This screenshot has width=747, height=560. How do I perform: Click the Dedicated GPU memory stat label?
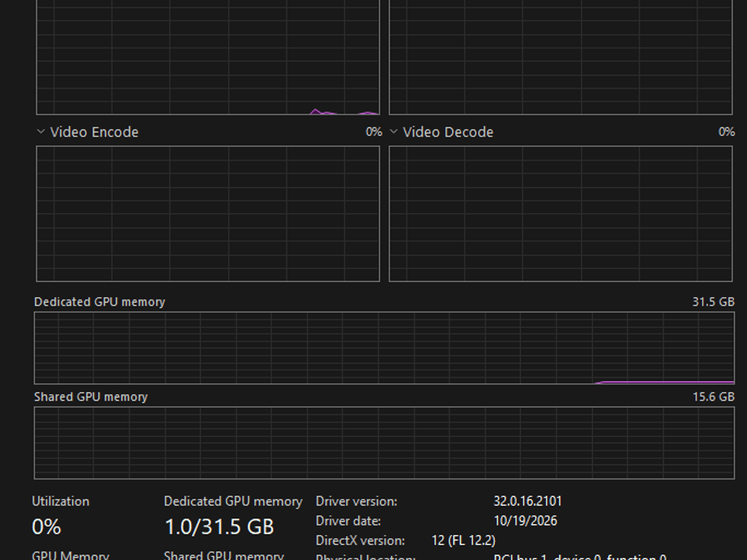(233, 502)
